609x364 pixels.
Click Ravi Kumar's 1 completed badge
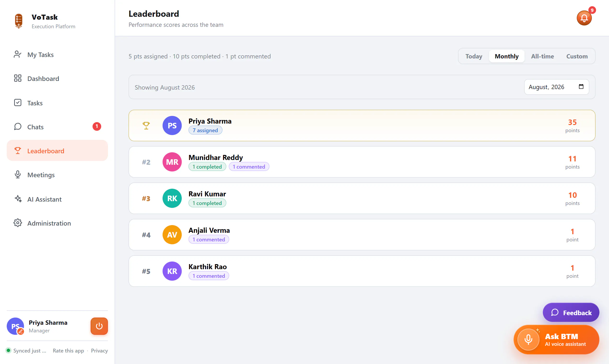click(x=207, y=203)
